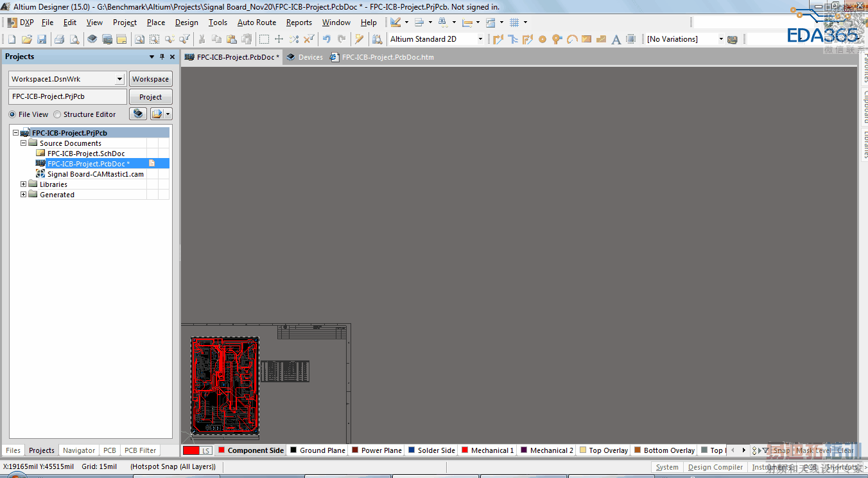
Task: Click the Cut scissors icon
Action: click(202, 39)
